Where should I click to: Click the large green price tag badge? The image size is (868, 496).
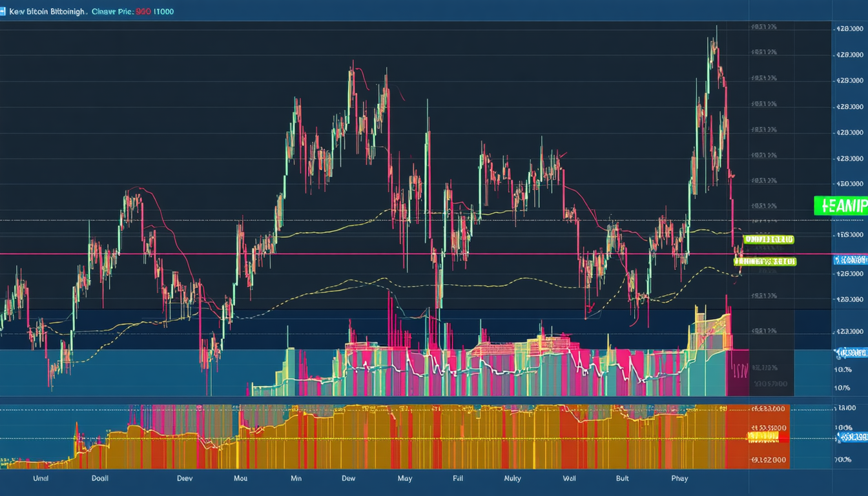(840, 205)
